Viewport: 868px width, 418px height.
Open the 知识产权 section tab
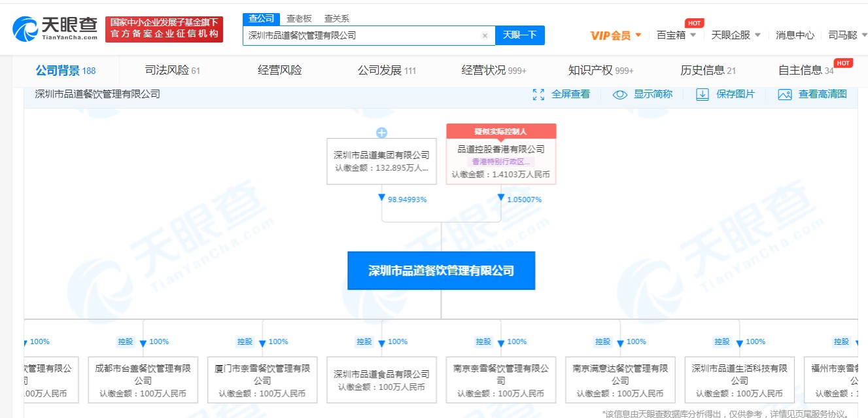(601, 71)
